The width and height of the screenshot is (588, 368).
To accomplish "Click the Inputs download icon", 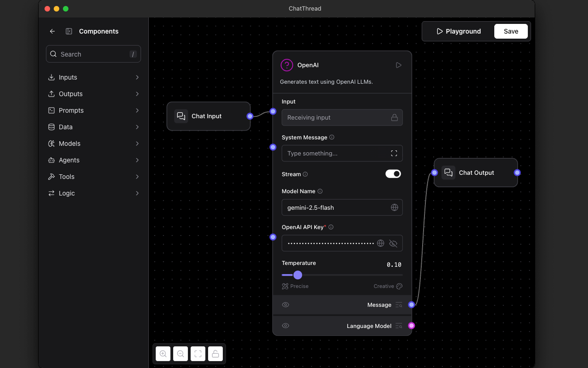I will 51,77.
